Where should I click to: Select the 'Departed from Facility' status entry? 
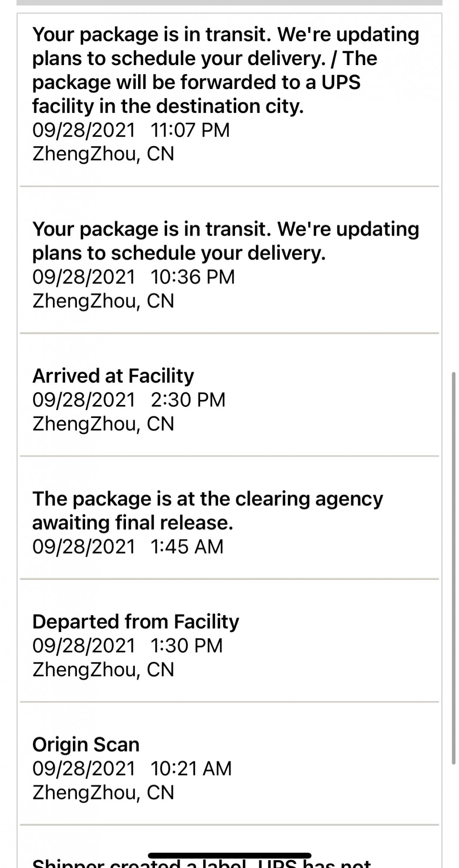[x=135, y=621]
